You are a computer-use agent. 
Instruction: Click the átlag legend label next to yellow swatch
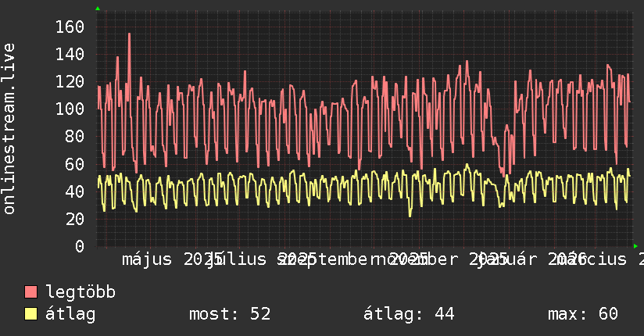[70, 314]
